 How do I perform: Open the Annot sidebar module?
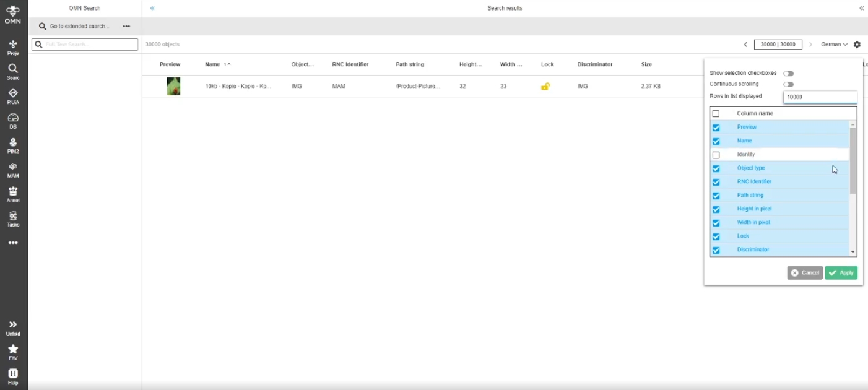(13, 194)
